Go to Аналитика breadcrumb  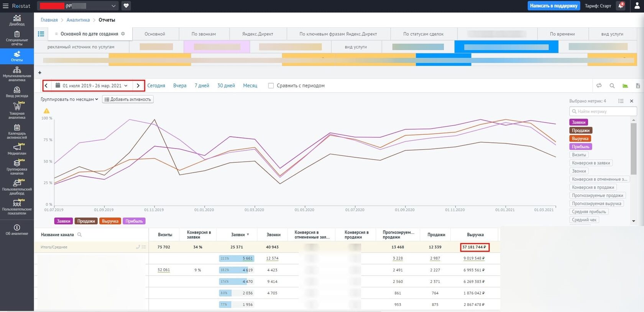pos(78,20)
